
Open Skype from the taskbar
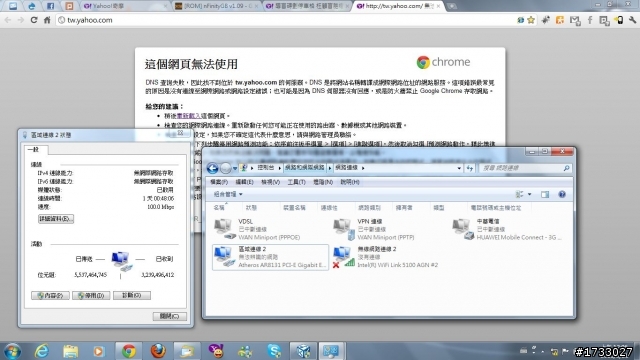pyautogui.click(x=274, y=351)
